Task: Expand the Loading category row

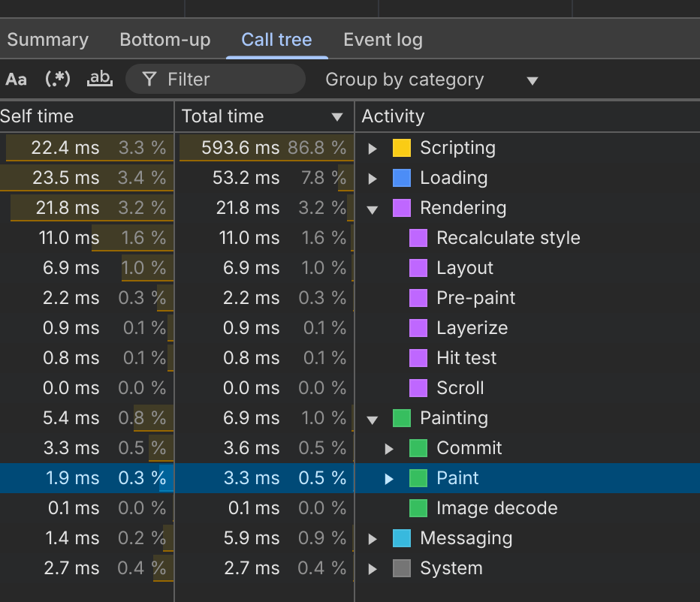Action: [373, 179]
